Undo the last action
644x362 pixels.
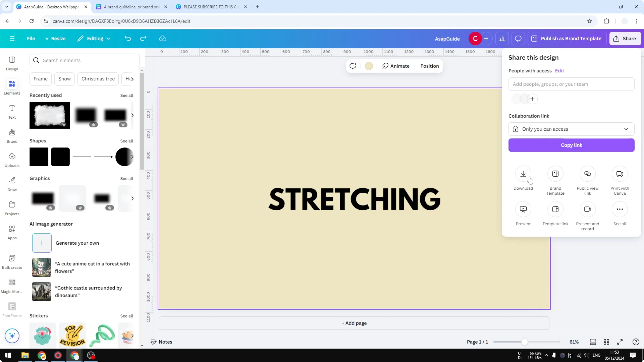(128, 38)
